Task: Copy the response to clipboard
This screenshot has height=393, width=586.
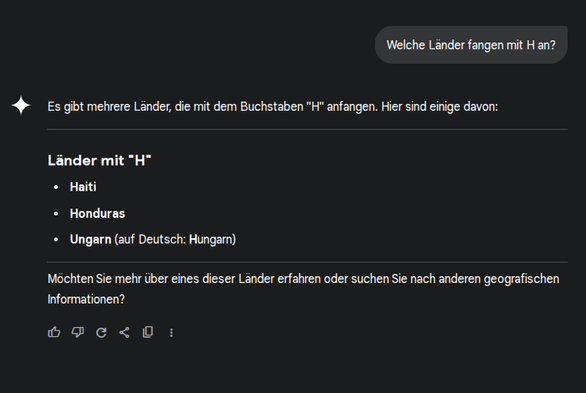Action: coord(148,332)
